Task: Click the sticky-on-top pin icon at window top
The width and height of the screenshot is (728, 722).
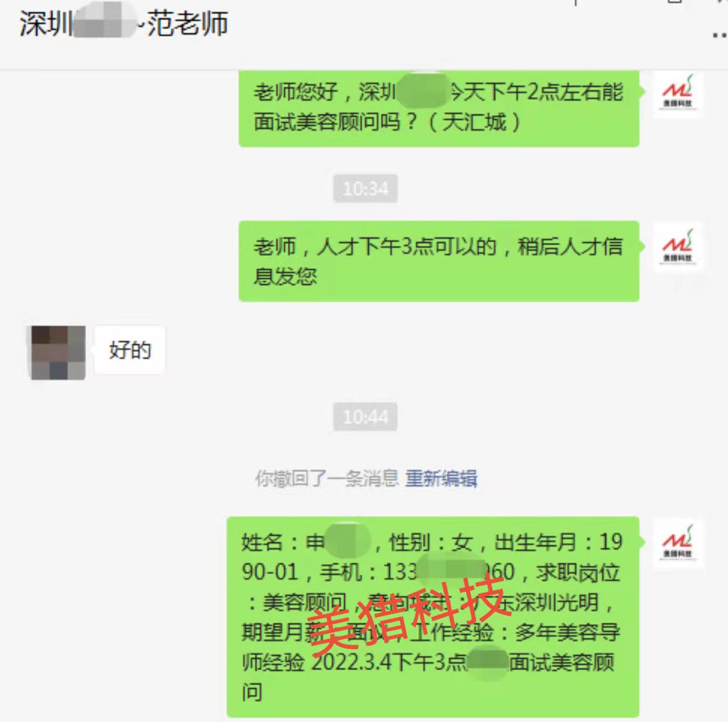Action: [x=576, y=2]
